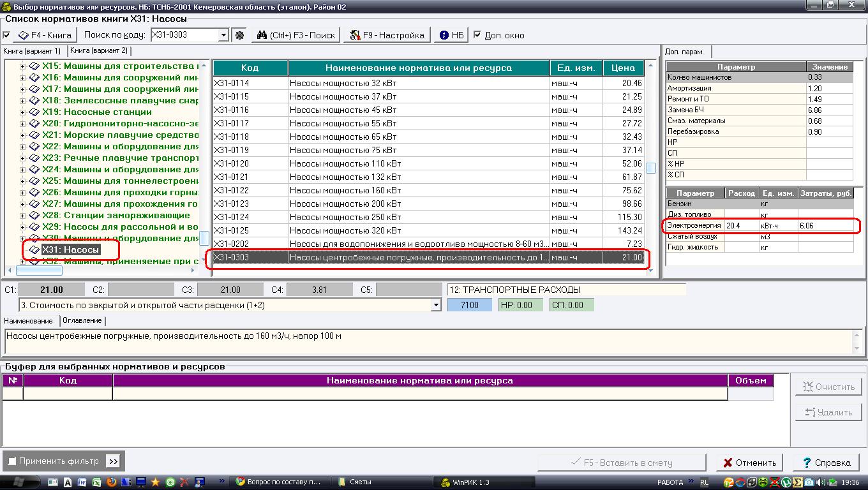This screenshot has width=868, height=490.
Task: Click the Отменить button
Action: [x=750, y=463]
